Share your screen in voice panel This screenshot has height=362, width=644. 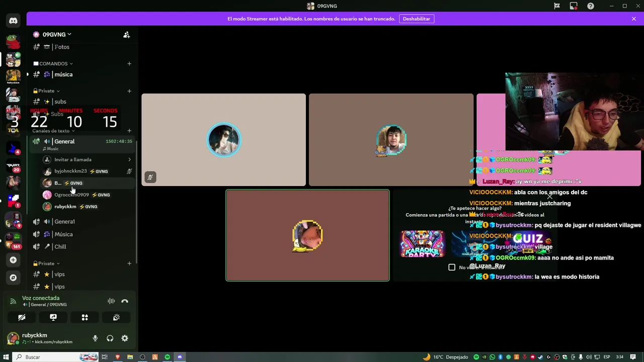(53, 317)
